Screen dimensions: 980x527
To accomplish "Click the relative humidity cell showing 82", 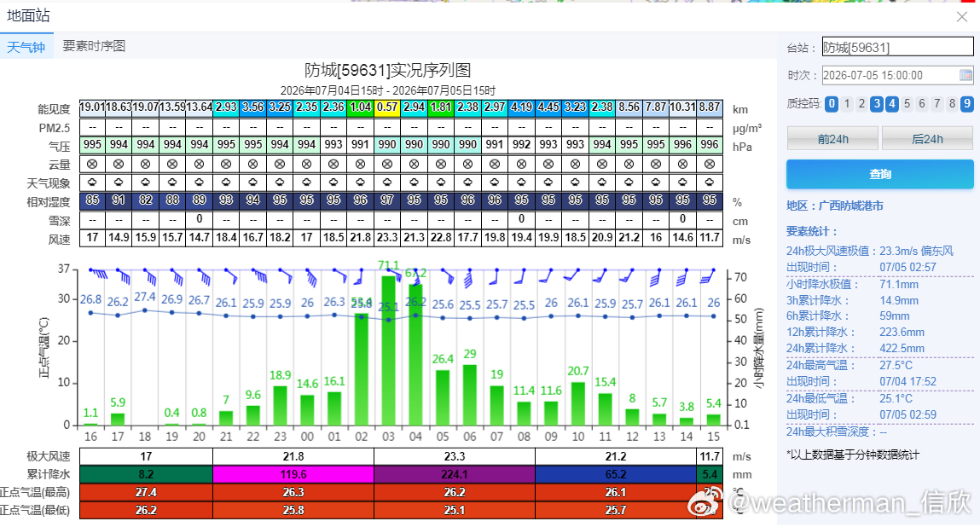I will [146, 200].
